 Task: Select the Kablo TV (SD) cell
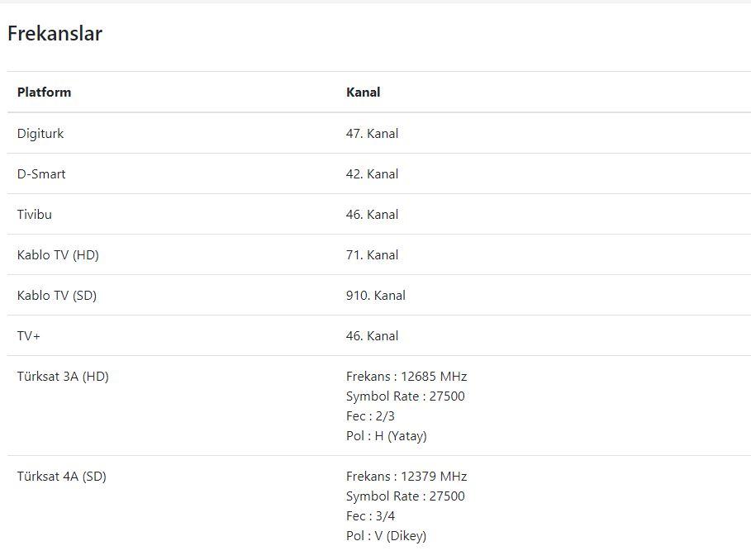point(57,296)
